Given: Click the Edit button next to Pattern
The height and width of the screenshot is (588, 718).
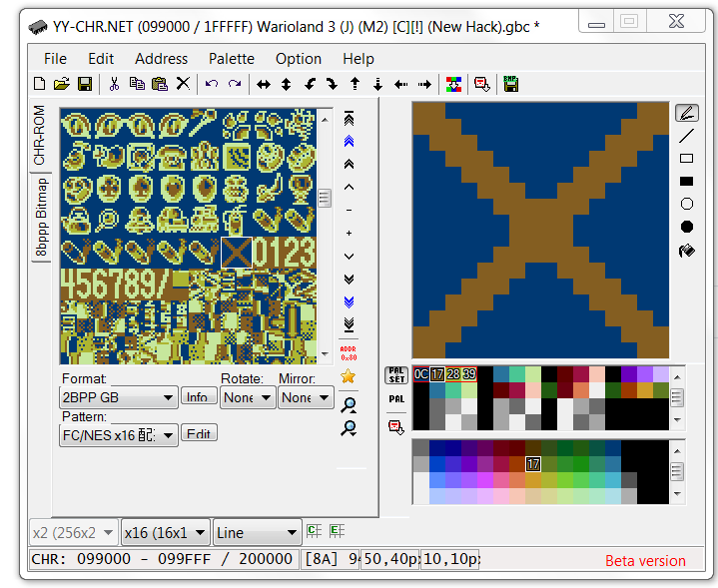Looking at the screenshot, I should [x=199, y=433].
